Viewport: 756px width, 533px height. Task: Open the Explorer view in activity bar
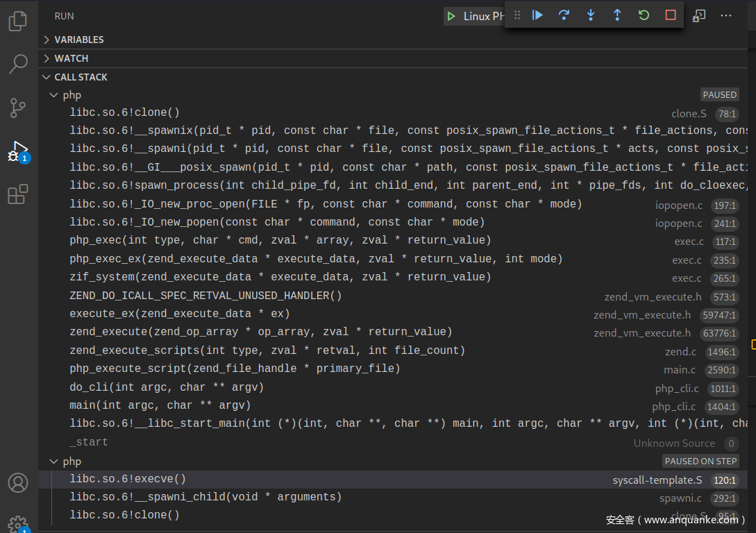[18, 22]
